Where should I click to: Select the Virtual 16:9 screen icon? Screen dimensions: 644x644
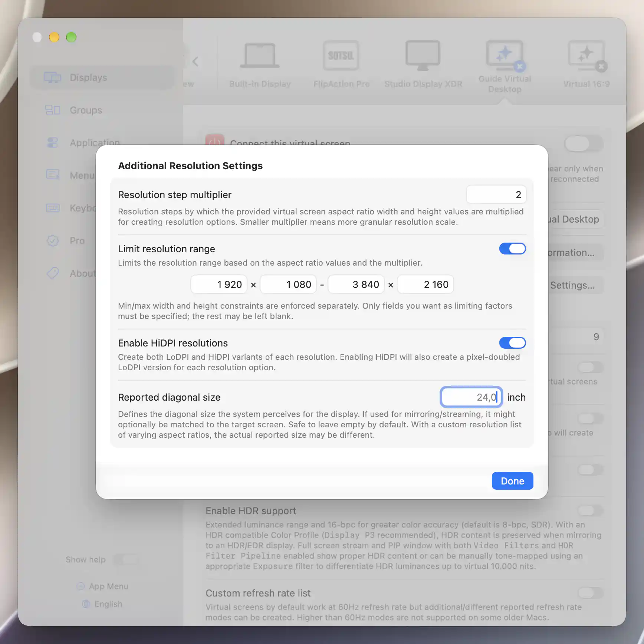tap(587, 56)
